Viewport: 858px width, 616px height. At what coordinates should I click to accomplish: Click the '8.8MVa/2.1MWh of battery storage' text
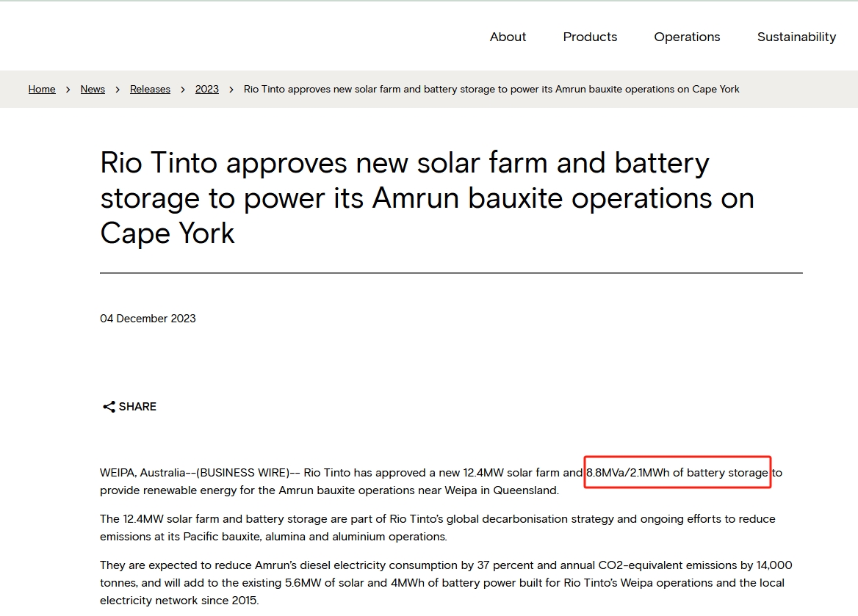click(x=677, y=473)
